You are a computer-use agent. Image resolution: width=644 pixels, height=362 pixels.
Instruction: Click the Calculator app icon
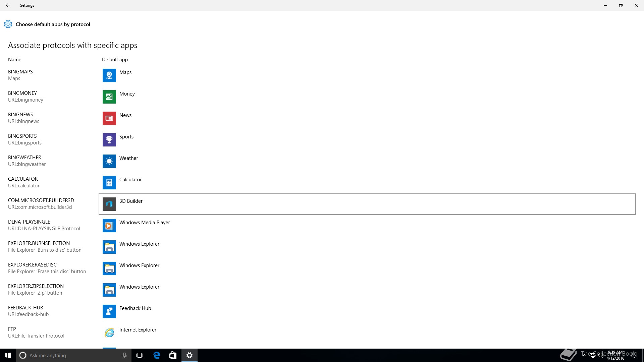tap(109, 183)
